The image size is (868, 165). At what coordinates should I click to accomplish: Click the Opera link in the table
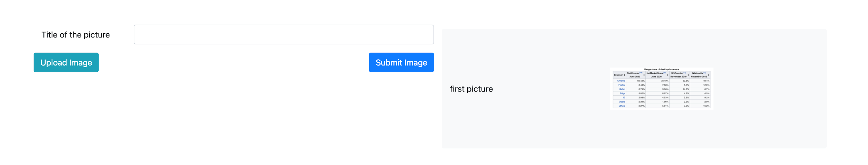point(622,102)
